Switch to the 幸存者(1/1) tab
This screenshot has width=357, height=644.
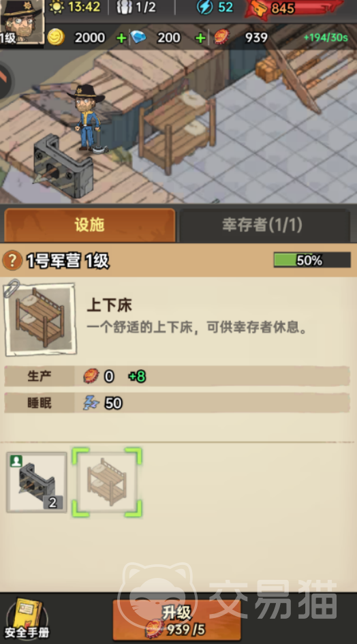(262, 225)
